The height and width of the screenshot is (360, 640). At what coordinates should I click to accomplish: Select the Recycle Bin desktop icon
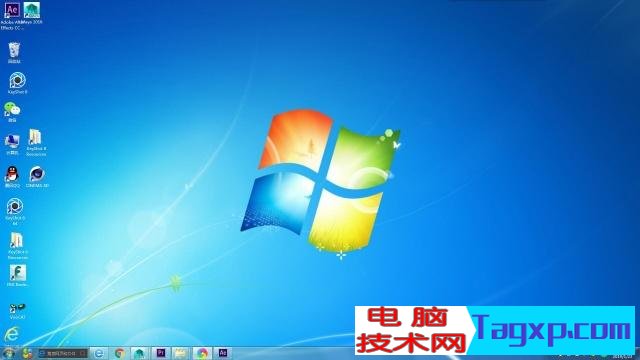click(x=14, y=51)
